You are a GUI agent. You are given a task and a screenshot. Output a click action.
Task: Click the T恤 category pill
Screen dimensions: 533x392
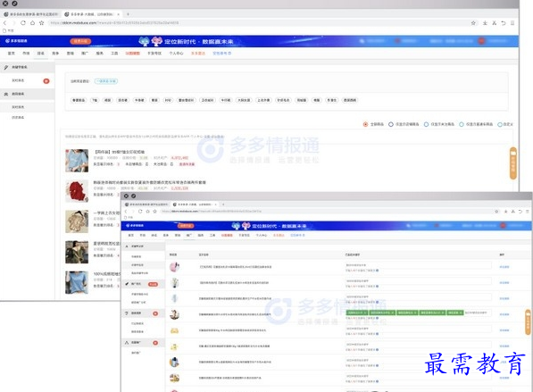(x=95, y=100)
